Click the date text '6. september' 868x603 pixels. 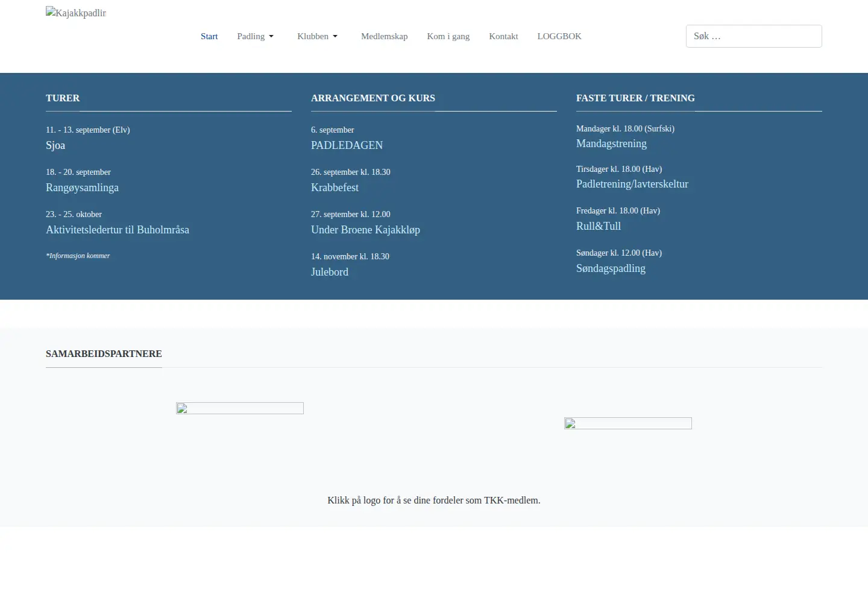click(333, 130)
